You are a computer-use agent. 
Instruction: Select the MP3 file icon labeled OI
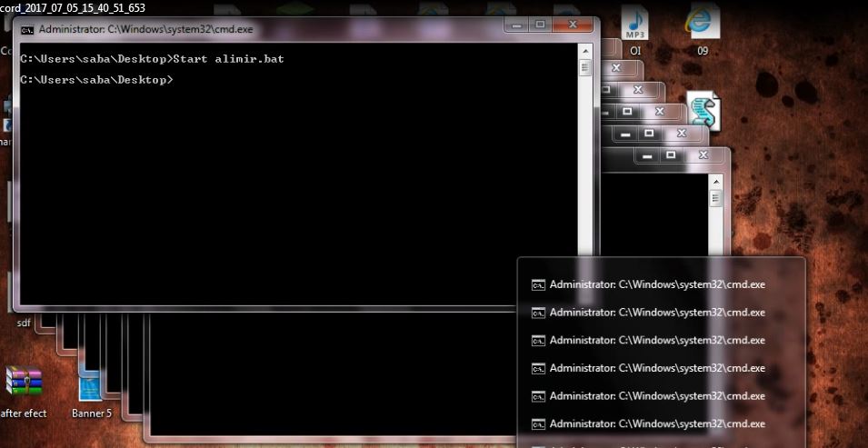pyautogui.click(x=634, y=23)
